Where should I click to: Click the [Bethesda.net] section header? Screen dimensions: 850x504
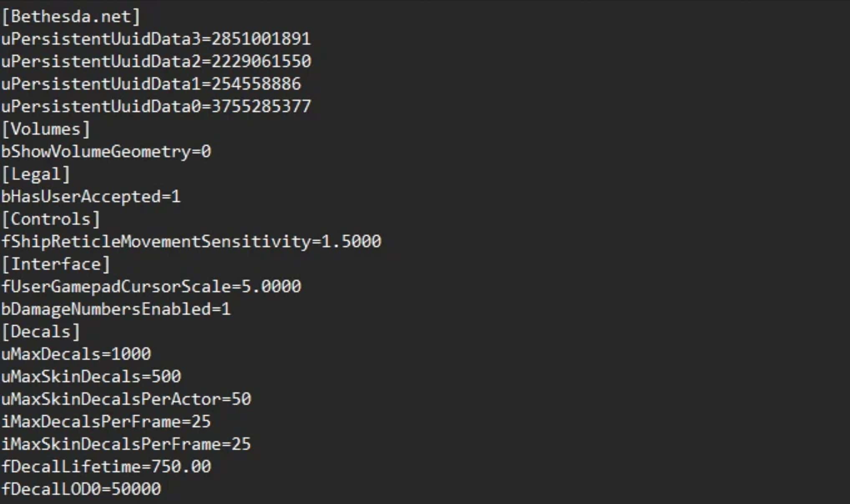(x=71, y=17)
